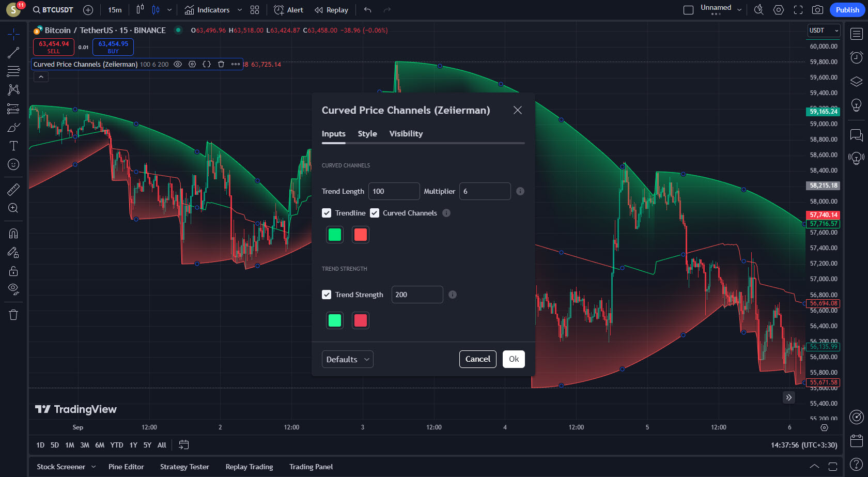Open the layout setup grid icon
The width and height of the screenshot is (868, 477).
tap(255, 10)
